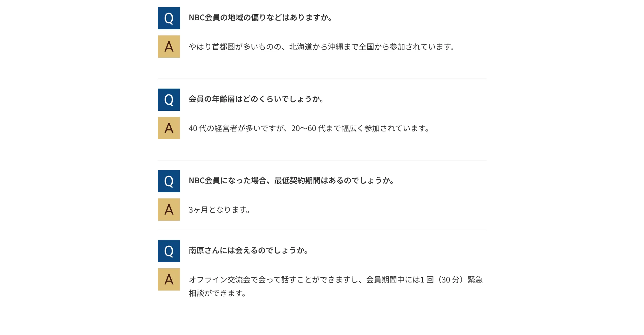Screen dimensions: 644x335
Task: Click the divider line above the 最低契約期間 question
Action: coord(322,160)
